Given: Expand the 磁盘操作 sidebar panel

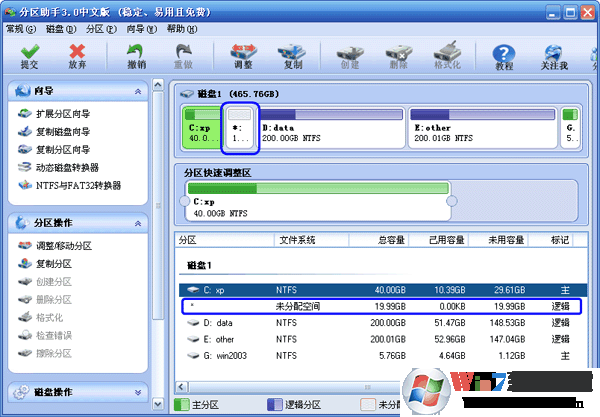Looking at the screenshot, I should (x=138, y=393).
